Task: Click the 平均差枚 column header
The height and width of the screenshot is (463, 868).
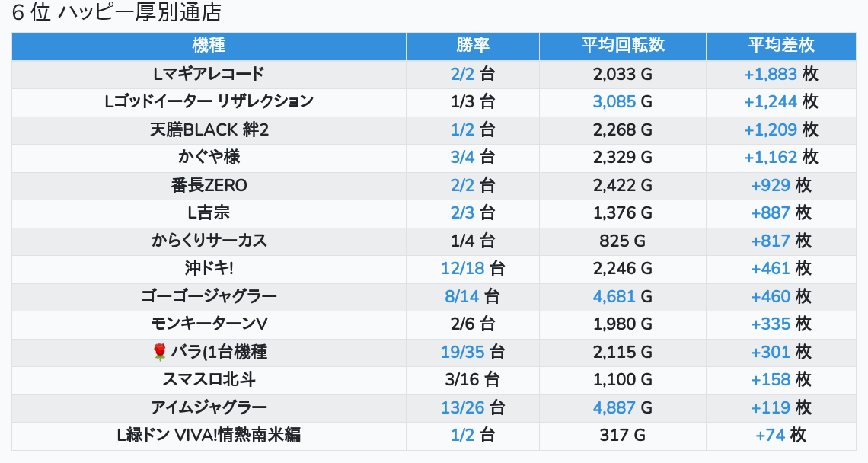Action: tap(780, 46)
